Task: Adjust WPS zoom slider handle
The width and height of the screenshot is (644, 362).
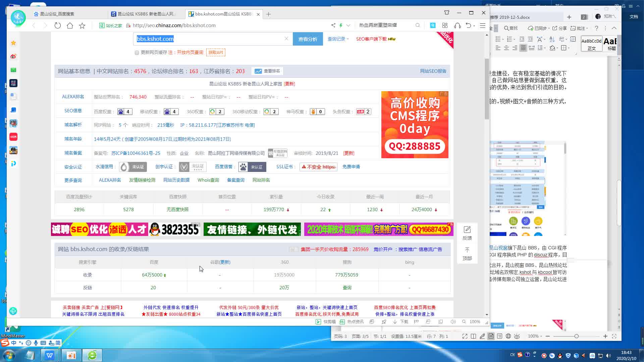Action: click(576, 336)
